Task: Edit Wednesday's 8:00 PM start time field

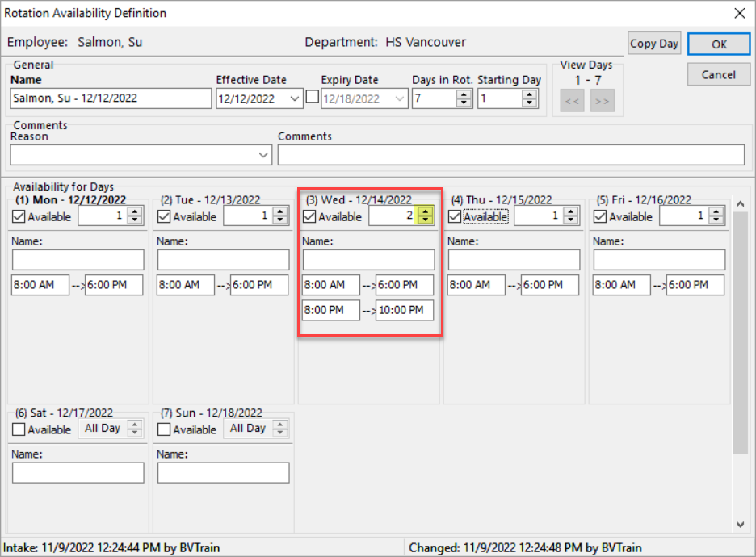Action: (331, 310)
